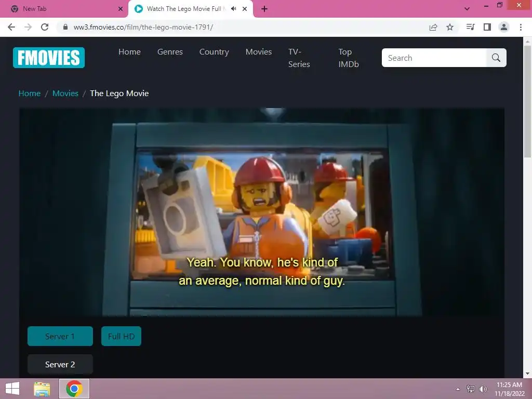Open volume icon in system tray
The image size is (532, 399).
483,389
